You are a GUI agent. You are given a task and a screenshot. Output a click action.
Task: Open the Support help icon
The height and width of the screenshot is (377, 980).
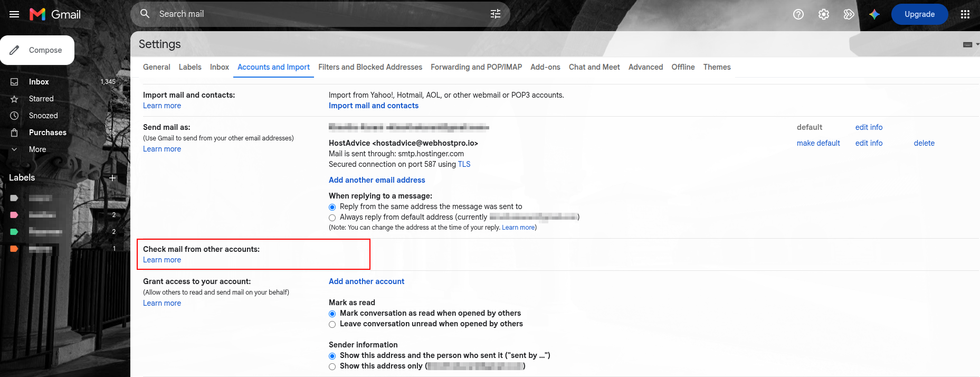coord(798,14)
